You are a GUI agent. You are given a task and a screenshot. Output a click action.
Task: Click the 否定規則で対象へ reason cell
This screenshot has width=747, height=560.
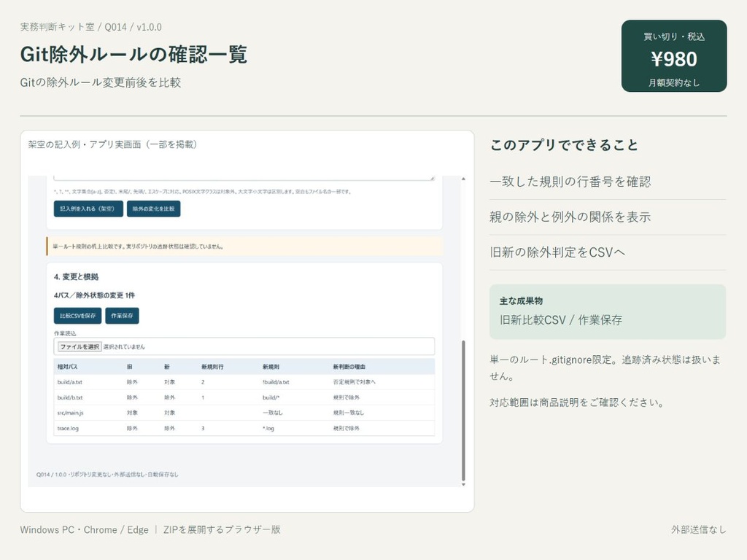[x=354, y=382]
